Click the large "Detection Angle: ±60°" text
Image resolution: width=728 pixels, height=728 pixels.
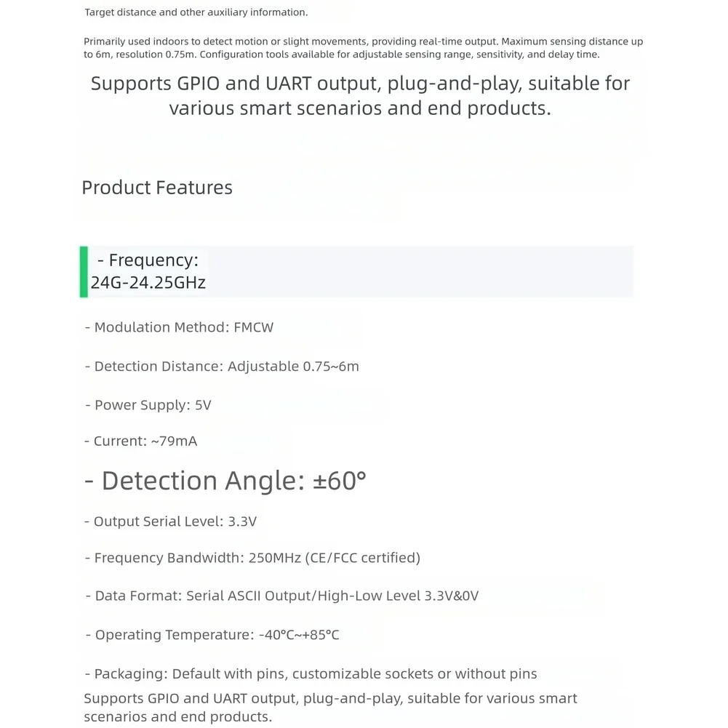pos(225,481)
